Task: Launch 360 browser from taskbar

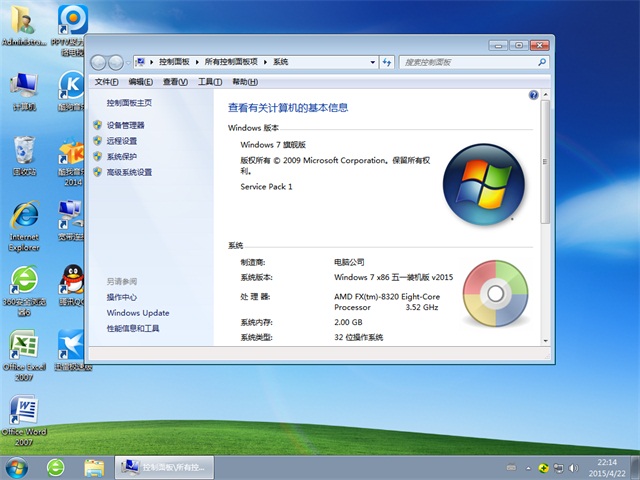Action: point(56,468)
